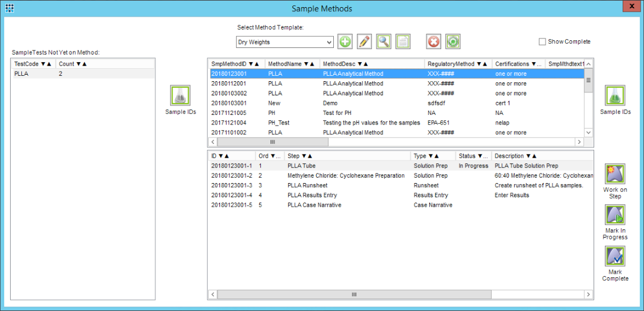Click the methods table horizontal scrollbar thumb
The image size is (644, 311).
pos(273,142)
